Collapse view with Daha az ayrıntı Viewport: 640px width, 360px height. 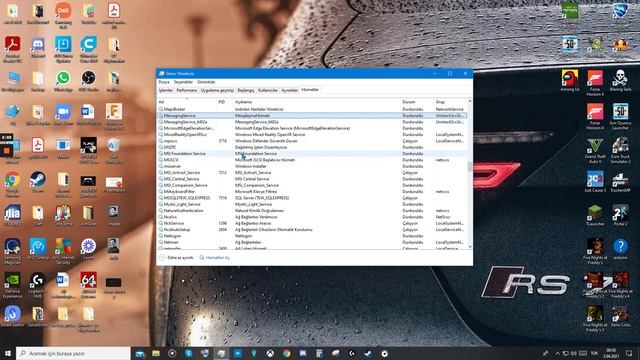click(x=177, y=258)
